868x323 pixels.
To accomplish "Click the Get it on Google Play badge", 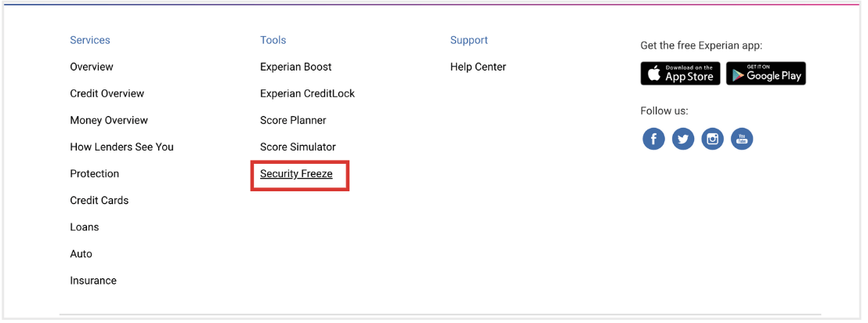I will pos(766,73).
